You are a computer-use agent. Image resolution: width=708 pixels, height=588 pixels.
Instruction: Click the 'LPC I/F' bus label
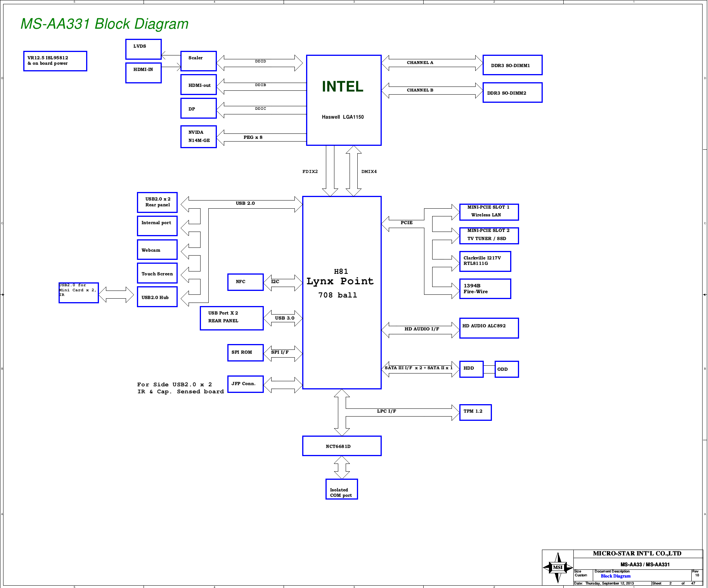386,411
